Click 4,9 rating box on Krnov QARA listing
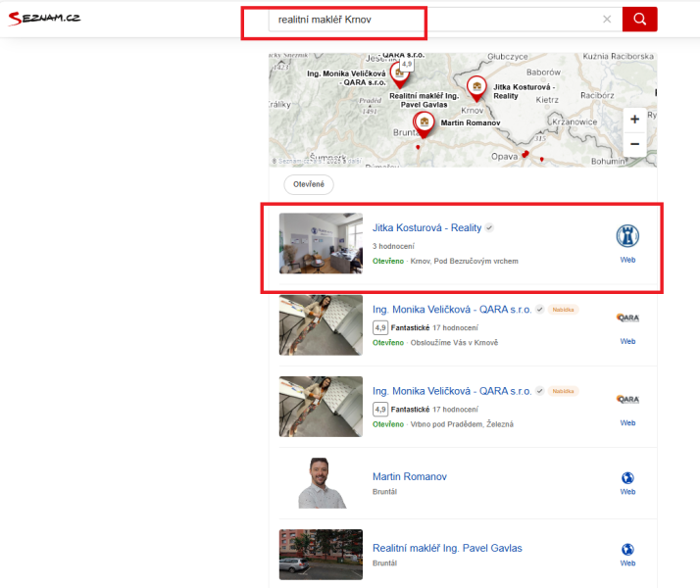Image resolution: width=700 pixels, height=588 pixels. [x=380, y=328]
